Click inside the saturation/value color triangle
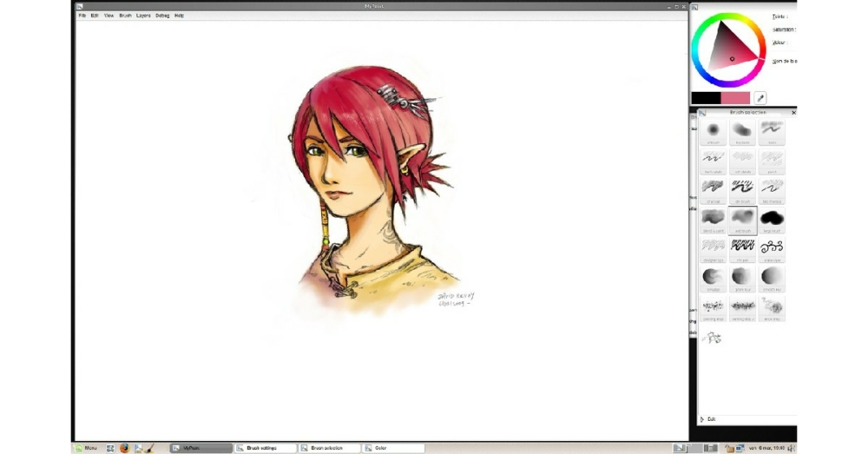Image resolution: width=868 pixels, height=454 pixels. click(x=731, y=51)
